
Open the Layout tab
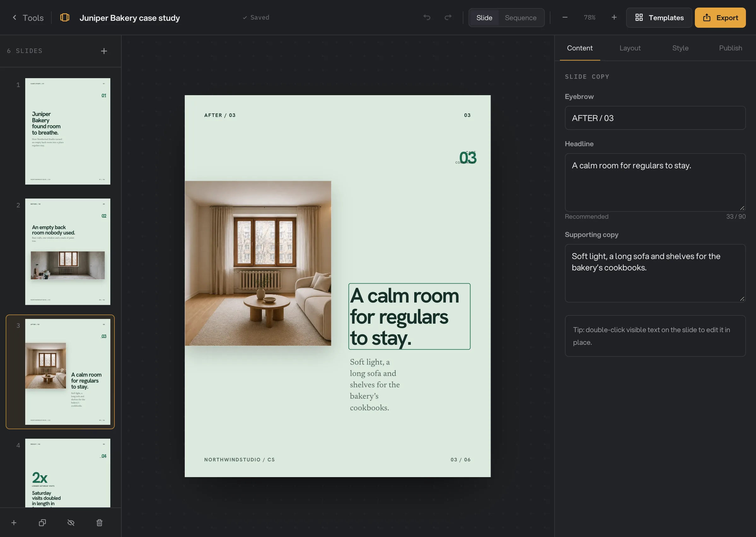coord(630,48)
